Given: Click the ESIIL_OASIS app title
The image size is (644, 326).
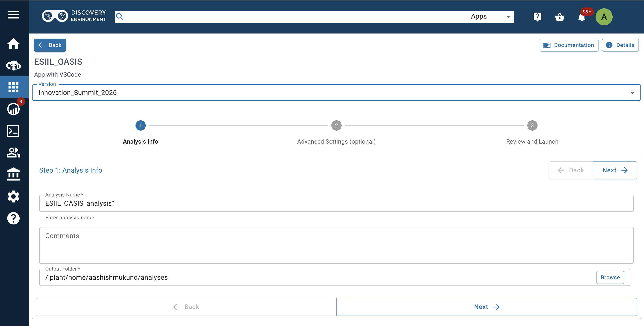Looking at the screenshot, I should pos(58,62).
